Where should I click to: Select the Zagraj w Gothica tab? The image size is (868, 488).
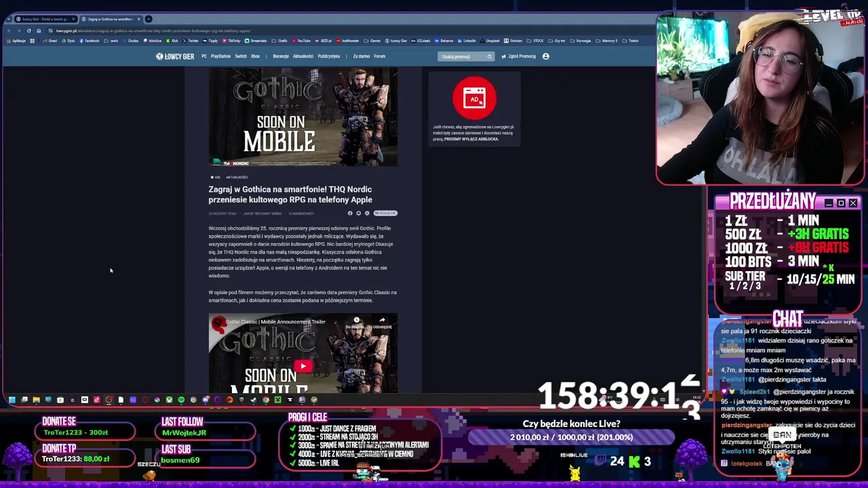pyautogui.click(x=110, y=19)
